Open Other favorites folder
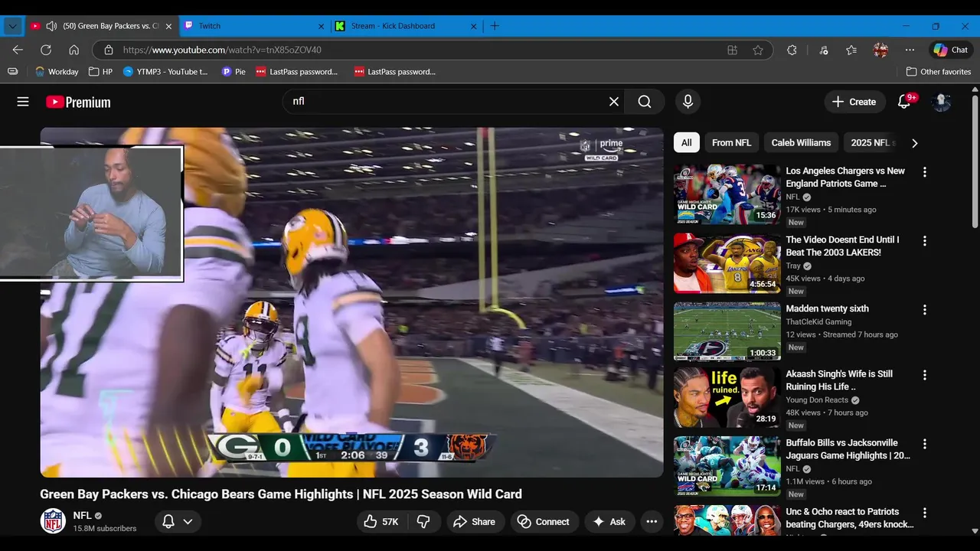Image resolution: width=980 pixels, height=551 pixels. click(939, 72)
